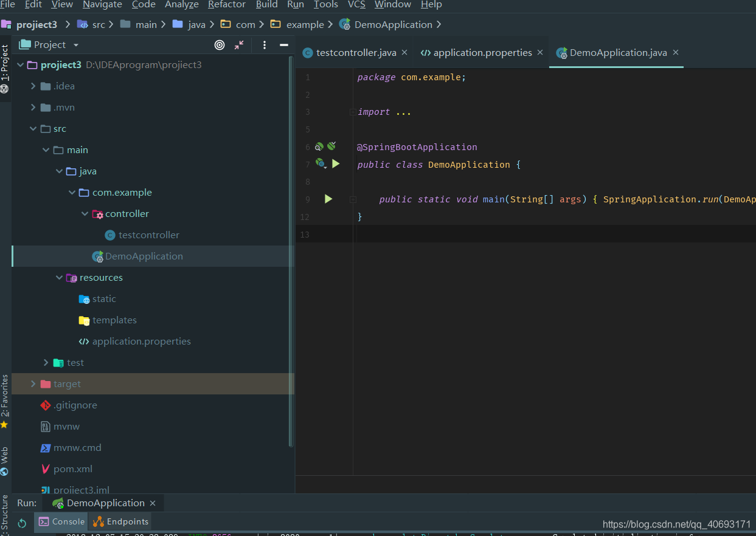Close the DemoApplication run tab

point(153,503)
